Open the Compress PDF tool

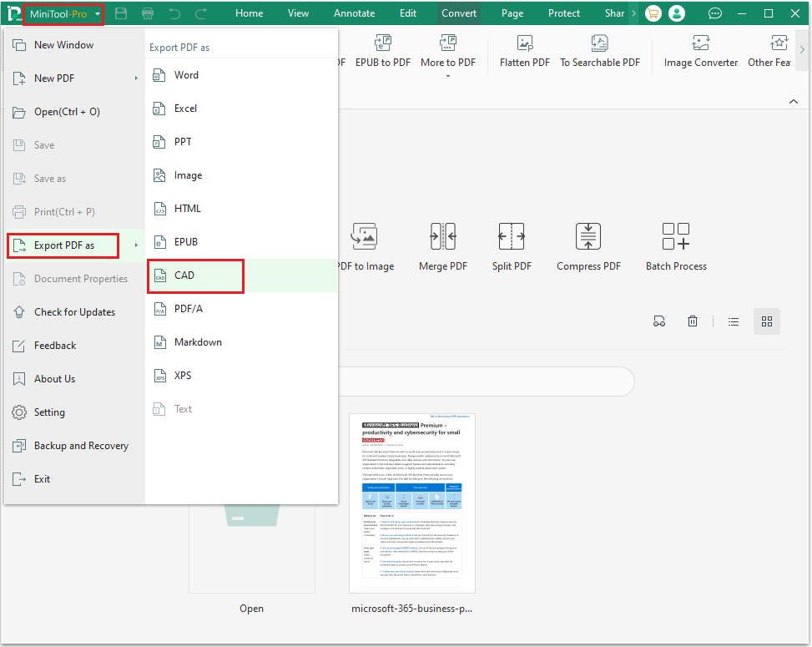588,247
